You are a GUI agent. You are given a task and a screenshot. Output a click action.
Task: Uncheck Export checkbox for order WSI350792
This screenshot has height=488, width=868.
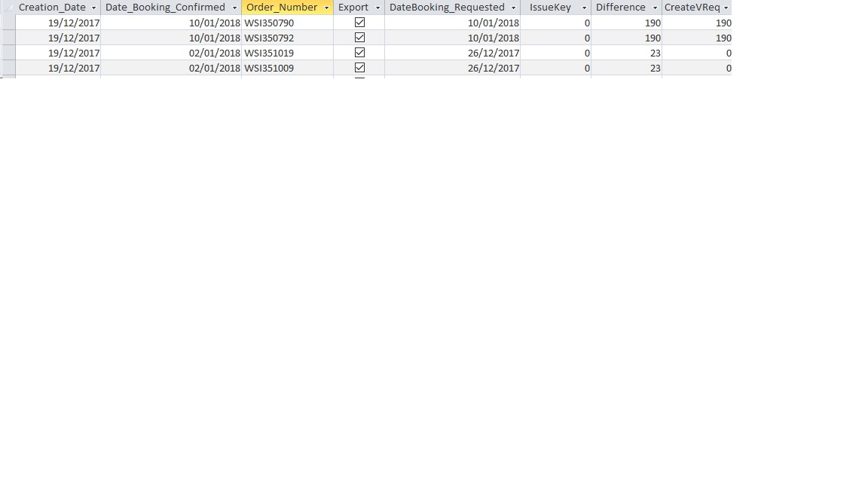[359, 37]
